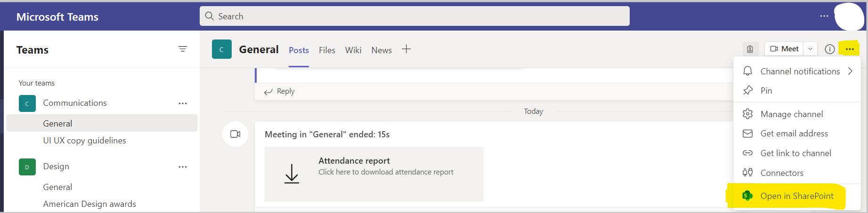This screenshot has height=213, width=868.
Task: Click the search magnifier icon
Action: 210,16
